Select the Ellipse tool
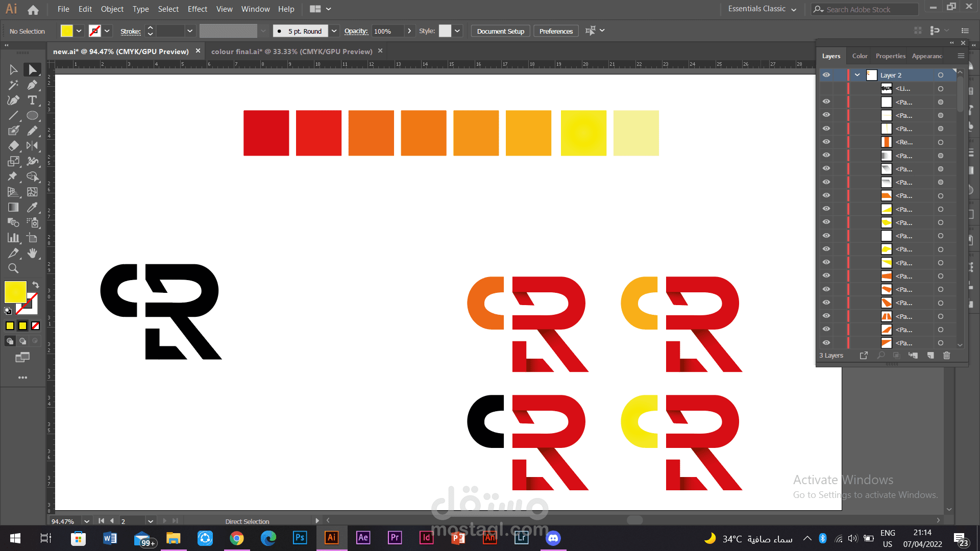Viewport: 980px width, 551px height. pos(32,115)
